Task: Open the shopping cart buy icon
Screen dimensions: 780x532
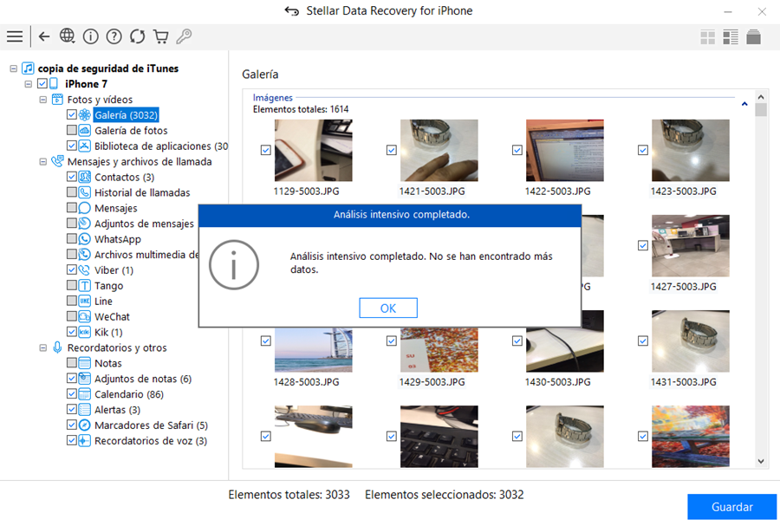Action: (x=160, y=36)
